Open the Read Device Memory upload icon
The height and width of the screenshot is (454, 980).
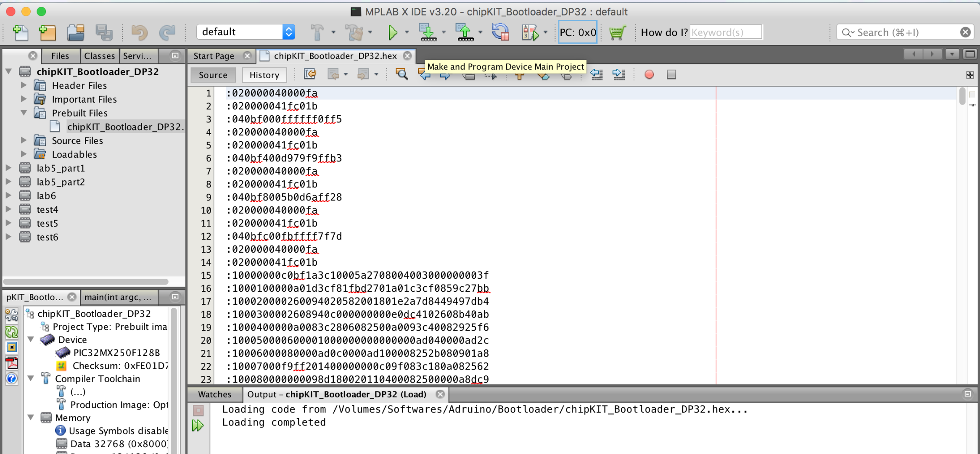[464, 32]
